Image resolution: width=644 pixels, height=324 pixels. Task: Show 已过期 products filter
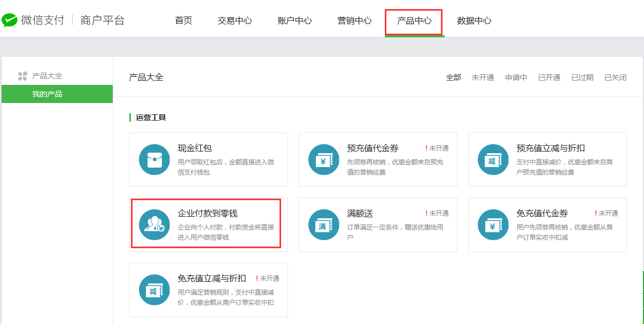tap(582, 77)
